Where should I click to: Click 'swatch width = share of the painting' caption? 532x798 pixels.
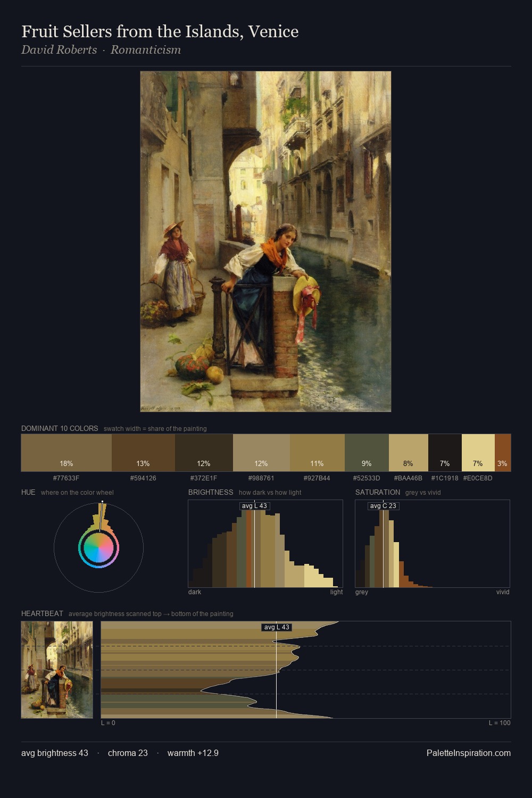click(x=155, y=429)
